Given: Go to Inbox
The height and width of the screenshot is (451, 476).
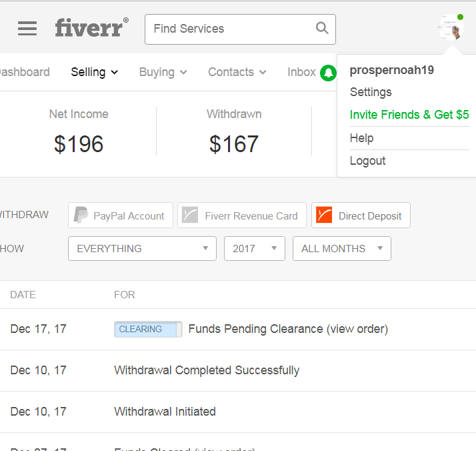Looking at the screenshot, I should (301, 72).
